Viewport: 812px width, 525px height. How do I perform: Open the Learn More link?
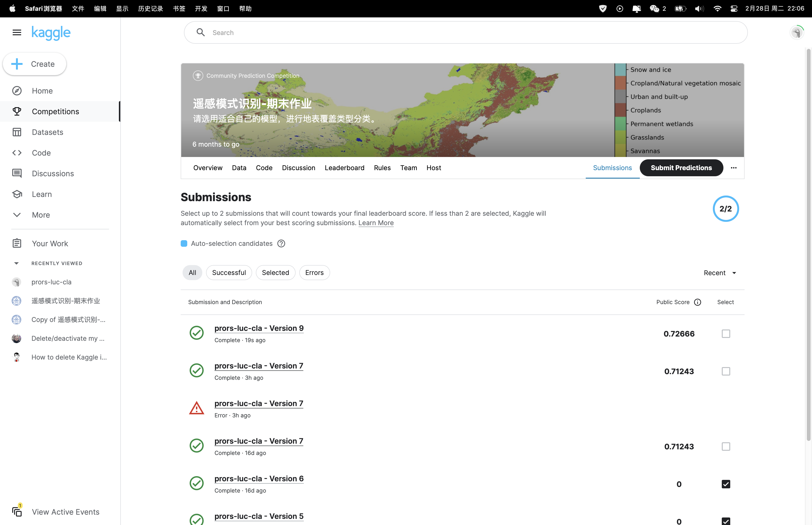tap(376, 223)
